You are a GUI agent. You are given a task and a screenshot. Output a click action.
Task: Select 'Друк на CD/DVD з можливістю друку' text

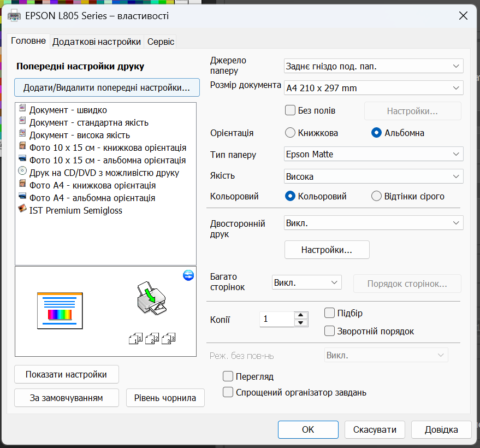(x=104, y=173)
